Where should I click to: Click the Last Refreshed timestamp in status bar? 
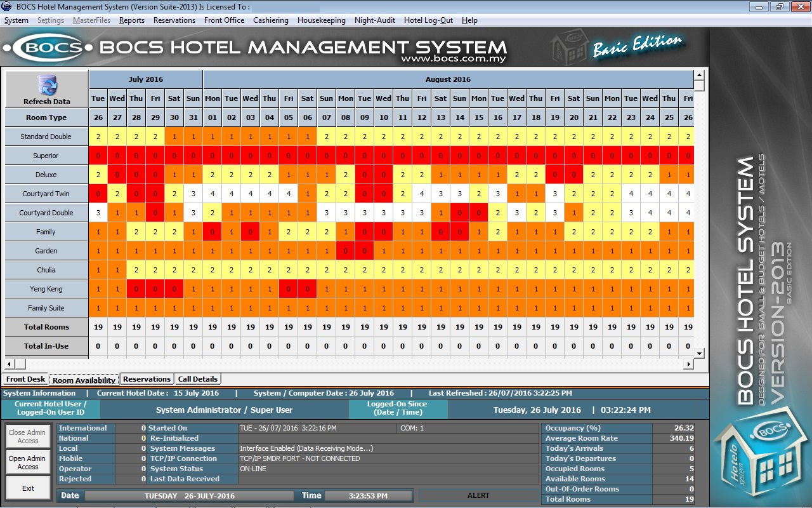click(500, 393)
